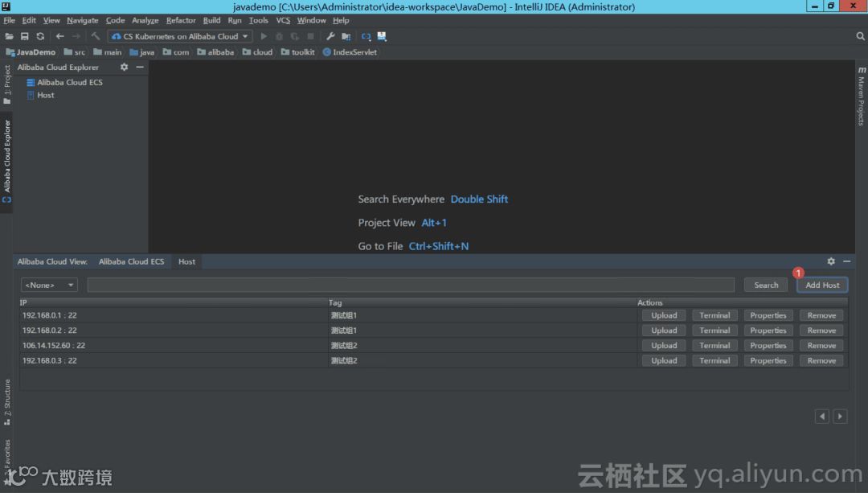
Task: Click the JavaDemo breadcrumb
Action: pyautogui.click(x=31, y=52)
